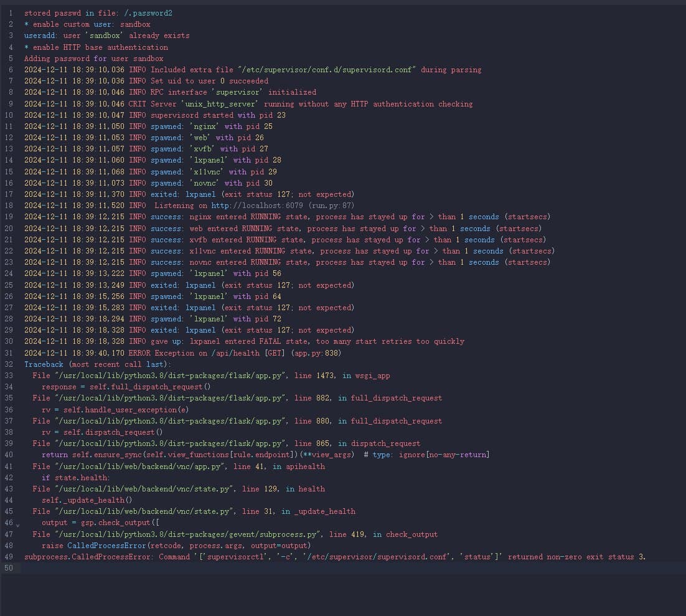Select 'Set uid to user 0 succeeded' entry
686x616 pixels.
(146, 81)
